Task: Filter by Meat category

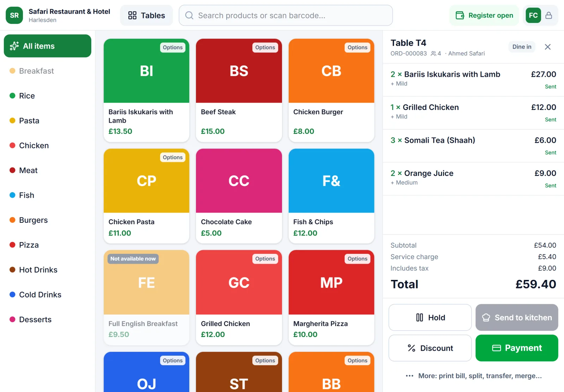Action: pos(48,170)
